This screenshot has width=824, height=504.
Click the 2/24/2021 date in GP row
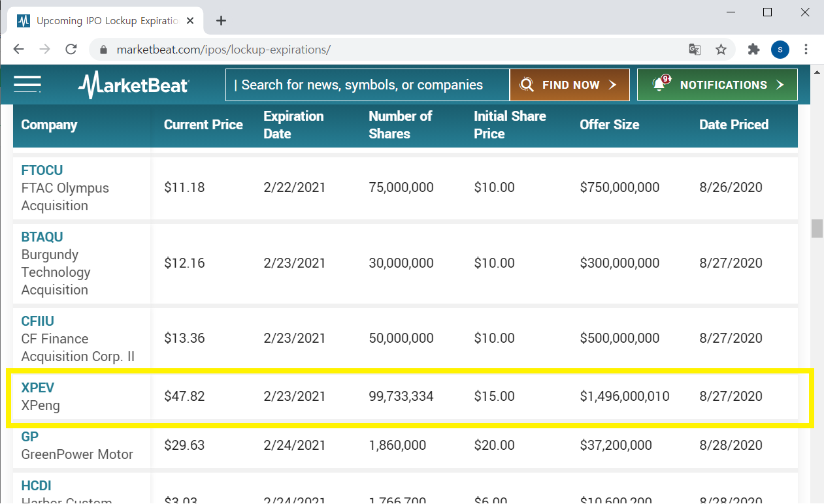coord(294,446)
